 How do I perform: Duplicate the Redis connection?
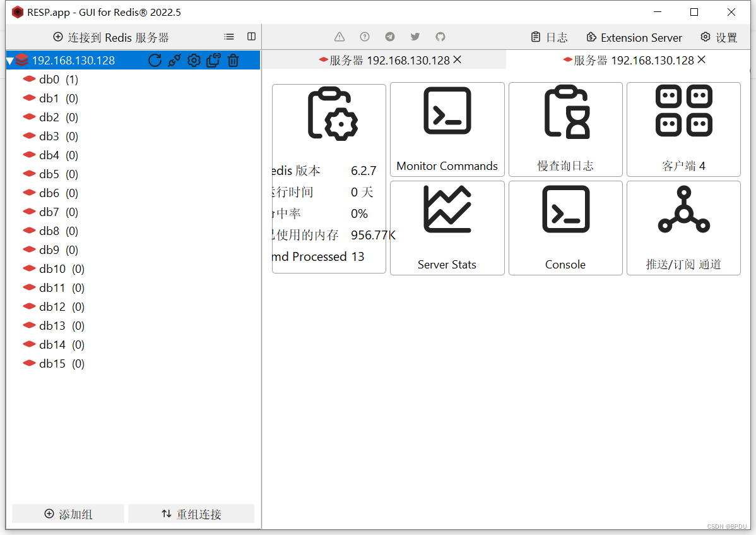pyautogui.click(x=213, y=60)
